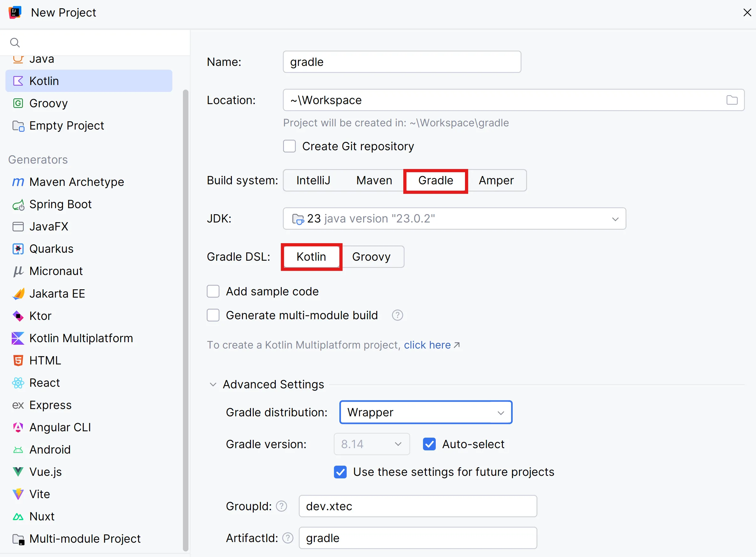Uncheck the Auto-select Gradle version checkbox
The width and height of the screenshot is (756, 557).
[429, 444]
